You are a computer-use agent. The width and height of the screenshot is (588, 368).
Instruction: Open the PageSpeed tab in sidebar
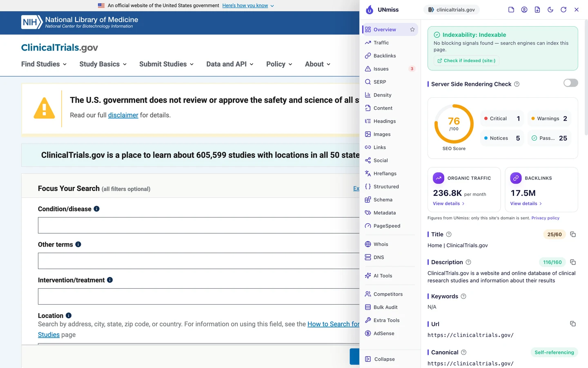390,226
